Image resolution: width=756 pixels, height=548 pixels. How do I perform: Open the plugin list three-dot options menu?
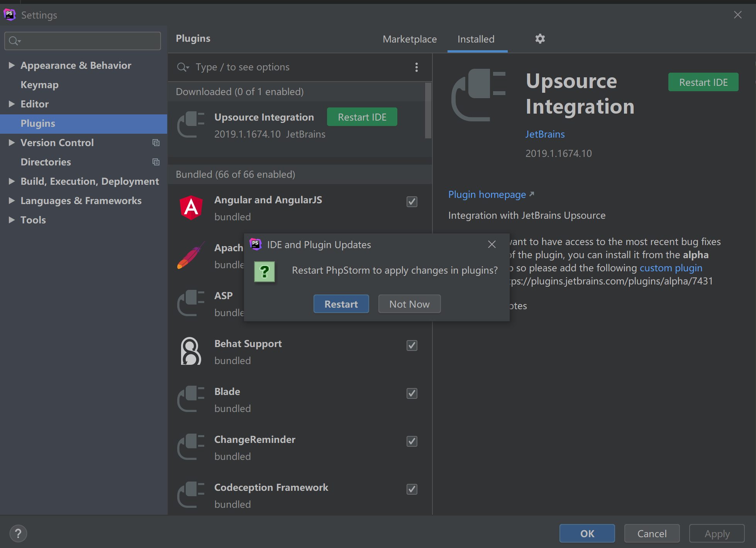tap(416, 67)
